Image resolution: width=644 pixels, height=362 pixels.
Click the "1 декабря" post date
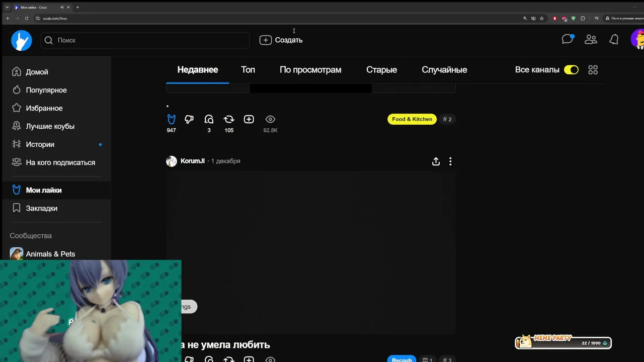coord(226,161)
